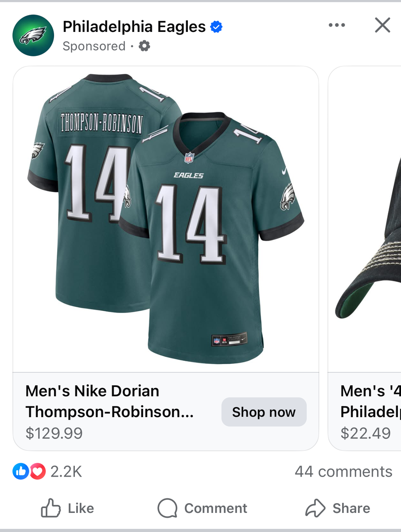Open the three-dot post options menu
This screenshot has height=532, width=401.
click(337, 25)
